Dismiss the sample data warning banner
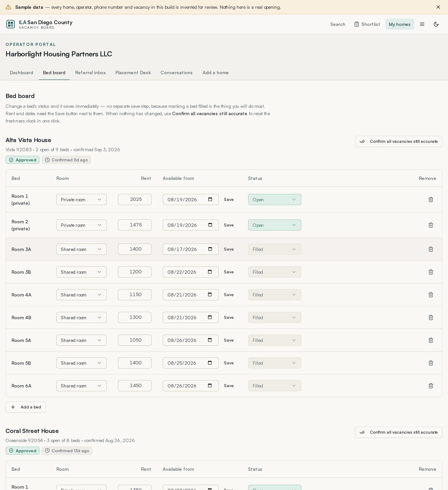 (438, 7)
